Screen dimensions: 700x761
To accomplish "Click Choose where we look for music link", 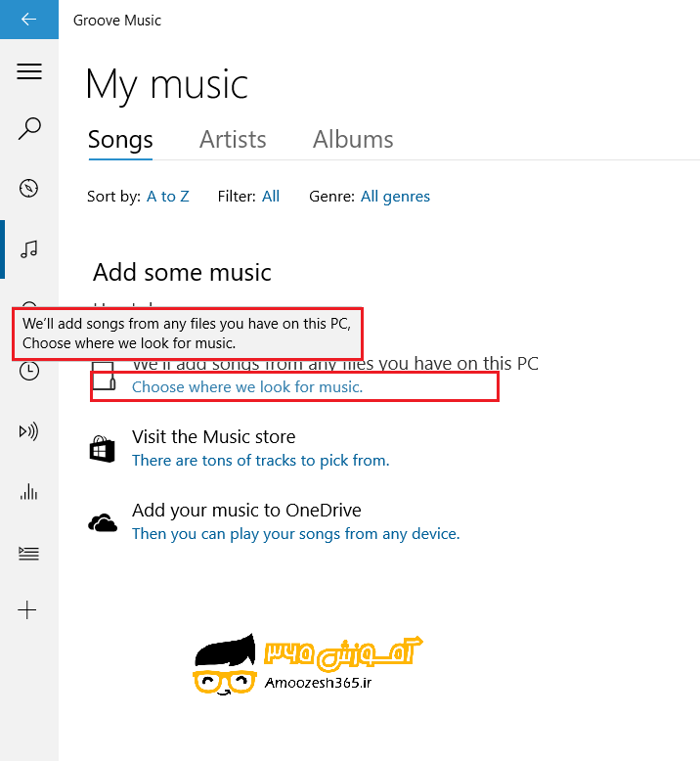I will tap(247, 386).
